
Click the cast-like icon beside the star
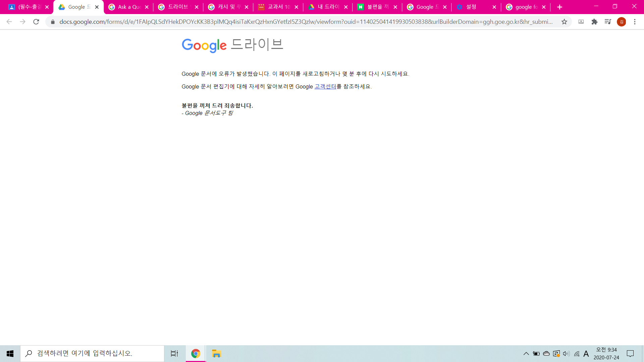coord(581,22)
